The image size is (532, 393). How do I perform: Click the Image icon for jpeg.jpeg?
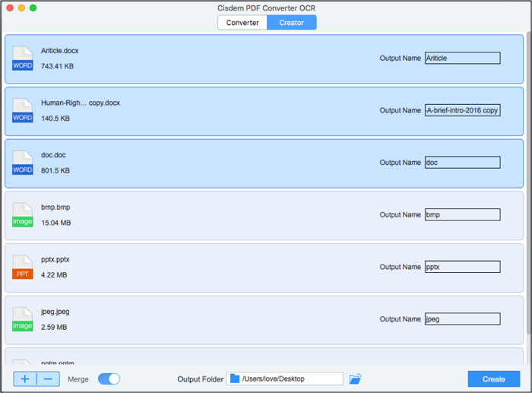pyautogui.click(x=23, y=319)
